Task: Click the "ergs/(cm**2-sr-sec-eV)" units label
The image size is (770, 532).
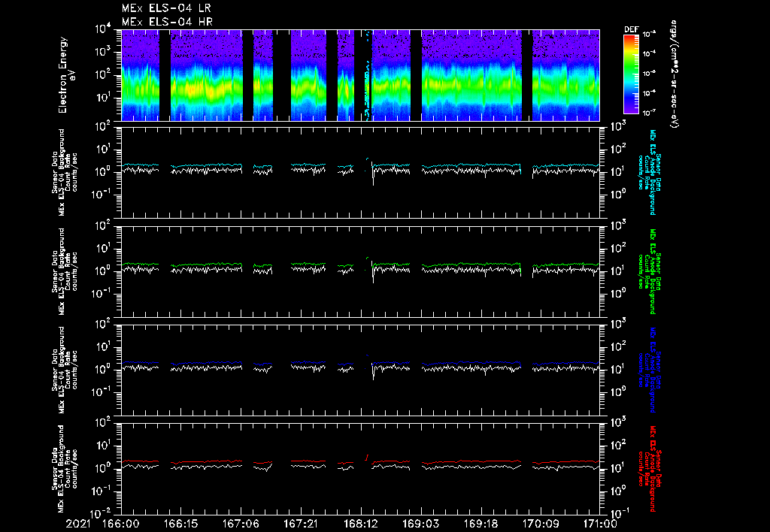Action: tap(675, 74)
